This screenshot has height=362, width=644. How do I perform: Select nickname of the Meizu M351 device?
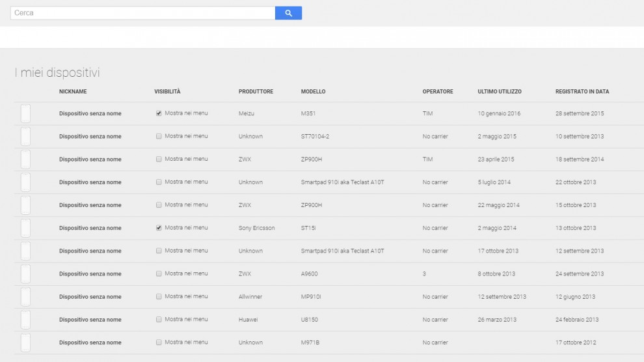pyautogui.click(x=90, y=114)
